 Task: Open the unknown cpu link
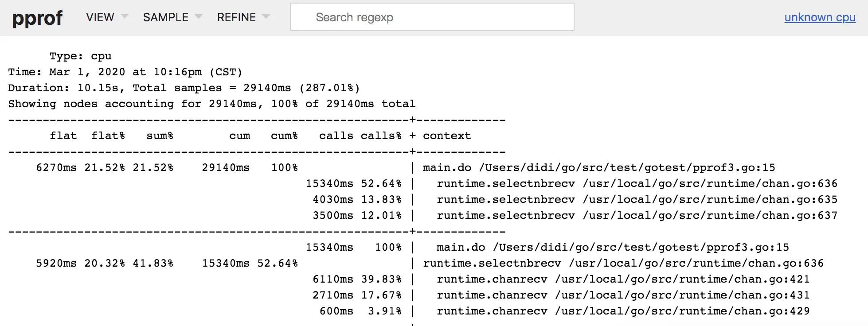click(820, 17)
